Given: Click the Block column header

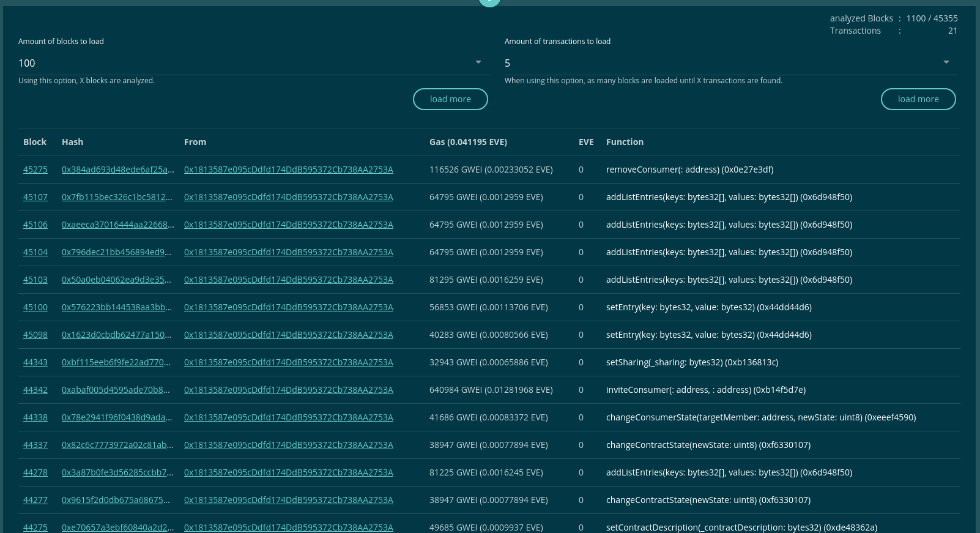Looking at the screenshot, I should (35, 142).
